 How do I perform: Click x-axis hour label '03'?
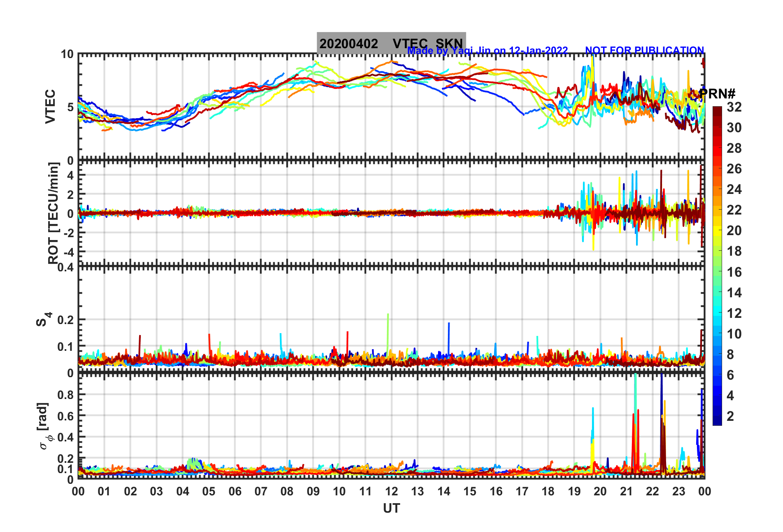[x=156, y=492]
